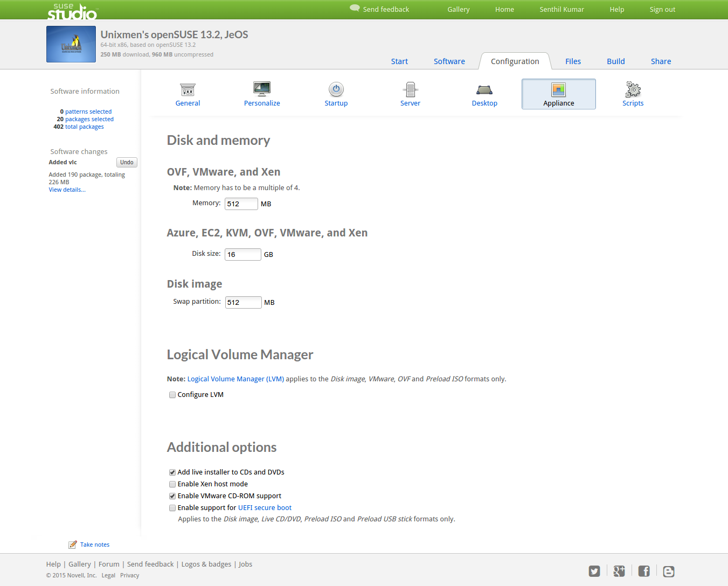Open the Facebook icon in footer
This screenshot has width=728, height=586.
click(x=644, y=571)
